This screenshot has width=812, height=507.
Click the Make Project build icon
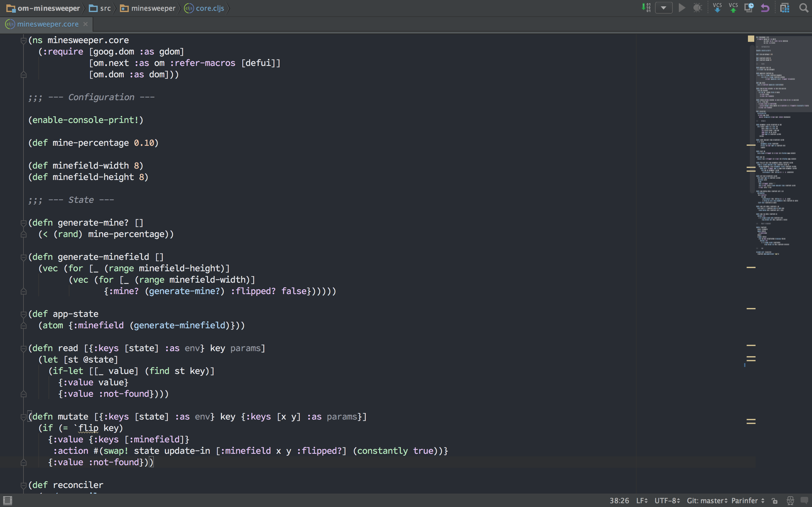tap(645, 7)
